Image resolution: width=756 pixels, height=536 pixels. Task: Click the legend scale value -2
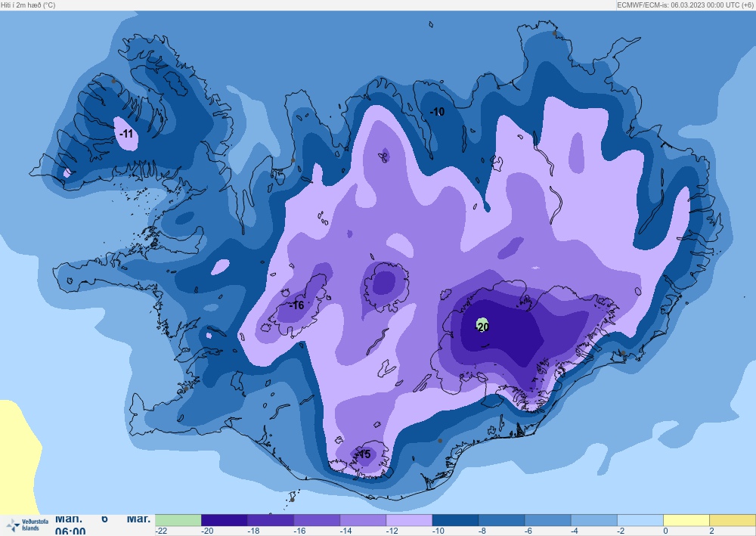[621, 531]
